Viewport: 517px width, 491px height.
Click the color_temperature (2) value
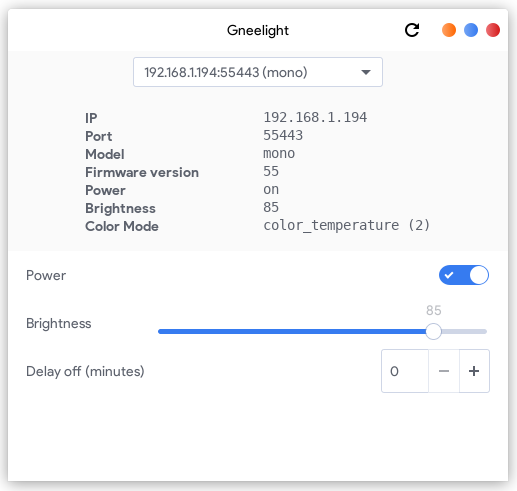coord(347,225)
